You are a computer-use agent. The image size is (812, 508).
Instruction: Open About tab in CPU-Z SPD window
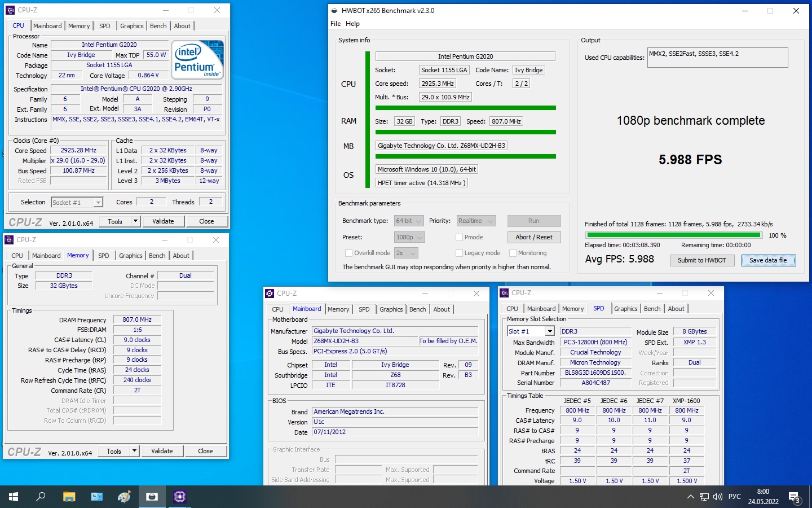676,309
